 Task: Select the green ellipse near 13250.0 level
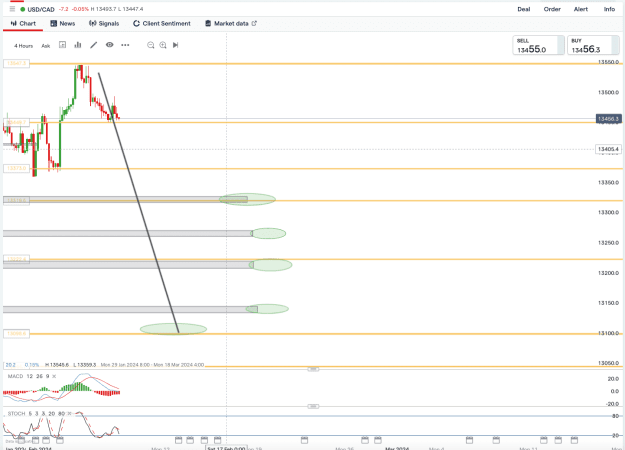coord(269,233)
